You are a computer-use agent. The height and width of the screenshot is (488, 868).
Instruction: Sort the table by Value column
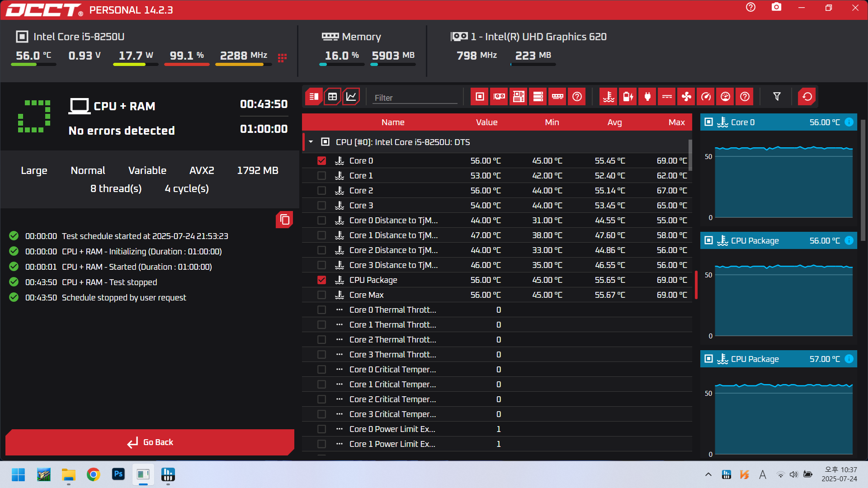point(486,122)
